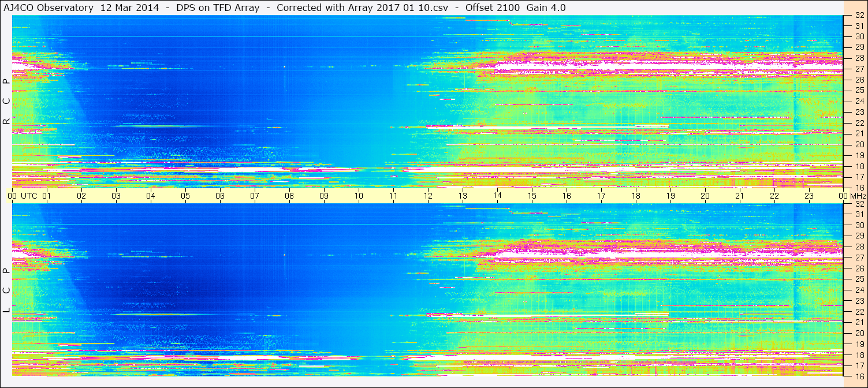Viewport: 868px width, 388px height.
Task: Select the Corrected with Array 2017 01 10.csv text
Action: (362, 8)
